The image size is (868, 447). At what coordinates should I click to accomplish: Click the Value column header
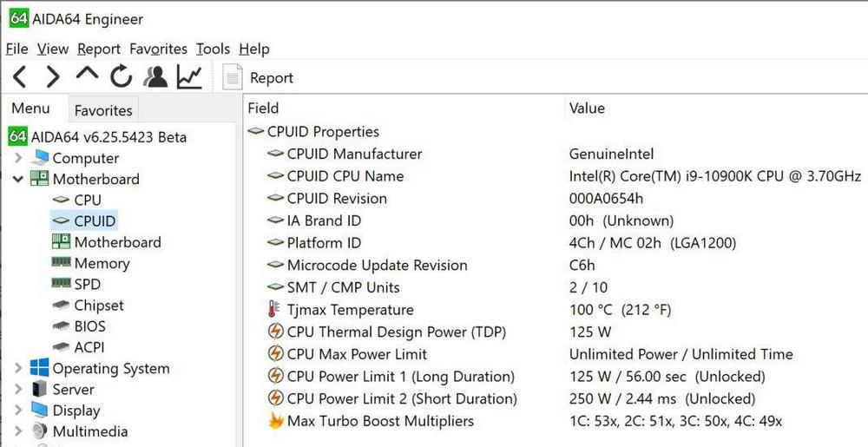(587, 108)
